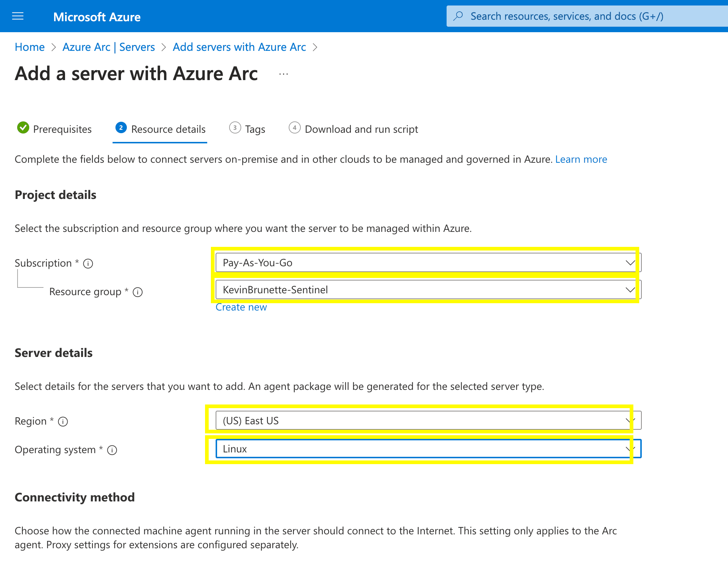The image size is (728, 572).
Task: Click the search magnifier icon
Action: point(458,16)
